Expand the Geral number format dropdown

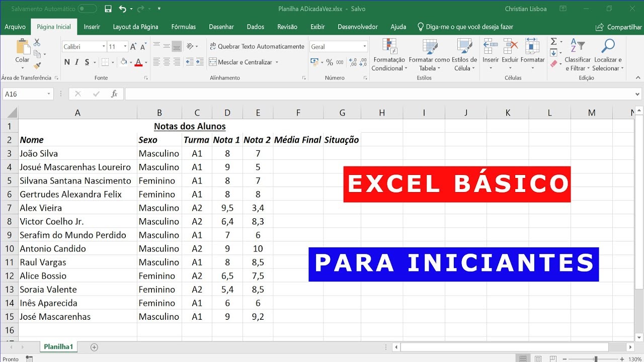click(365, 47)
